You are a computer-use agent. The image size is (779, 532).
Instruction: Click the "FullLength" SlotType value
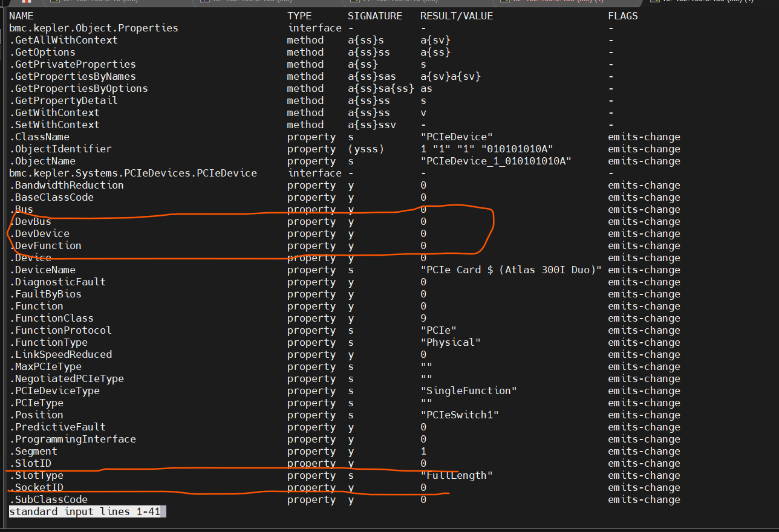(457, 476)
